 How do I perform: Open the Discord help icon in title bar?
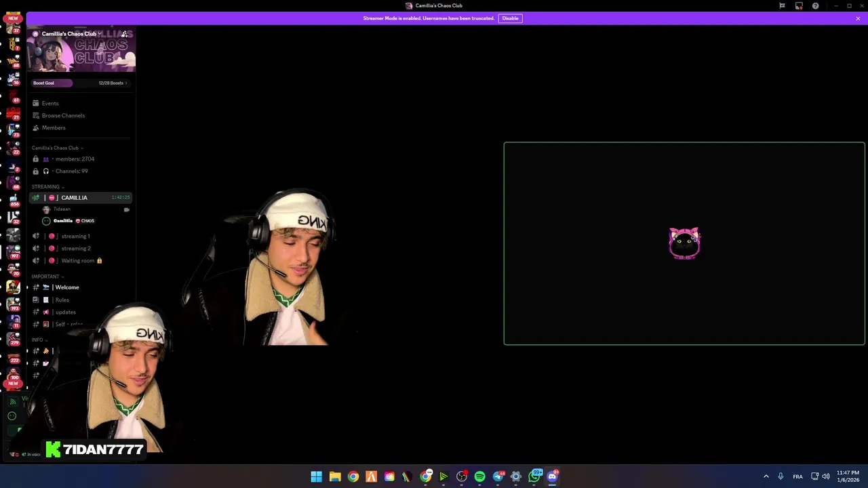tap(815, 5)
